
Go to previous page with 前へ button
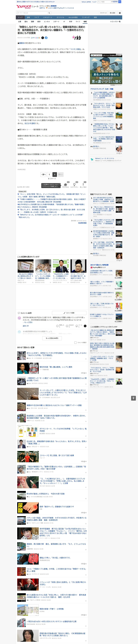pyautogui.click(x=43, y=175)
